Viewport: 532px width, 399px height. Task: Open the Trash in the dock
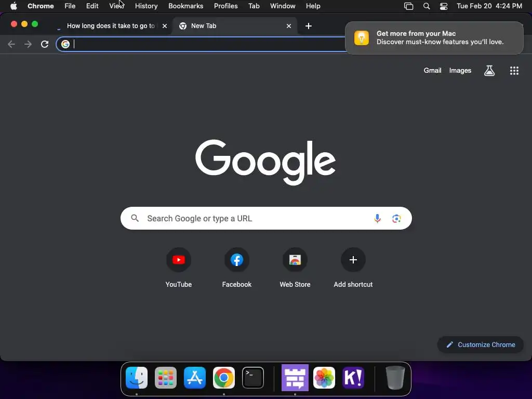coord(395,378)
